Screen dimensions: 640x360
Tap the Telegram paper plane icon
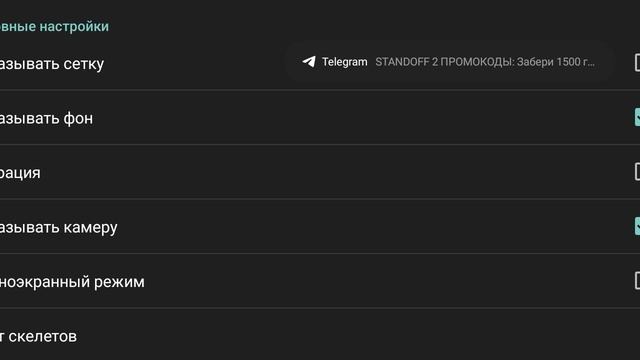tap(309, 62)
